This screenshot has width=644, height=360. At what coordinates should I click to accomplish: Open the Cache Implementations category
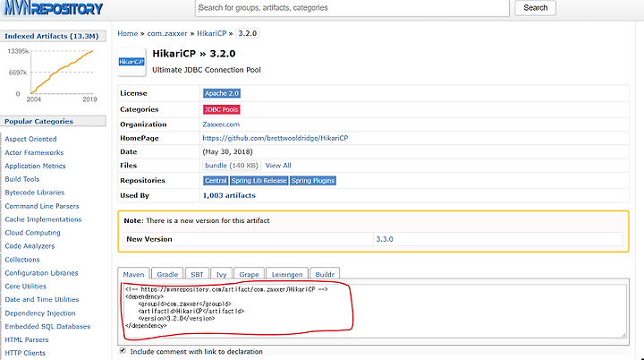(x=43, y=219)
